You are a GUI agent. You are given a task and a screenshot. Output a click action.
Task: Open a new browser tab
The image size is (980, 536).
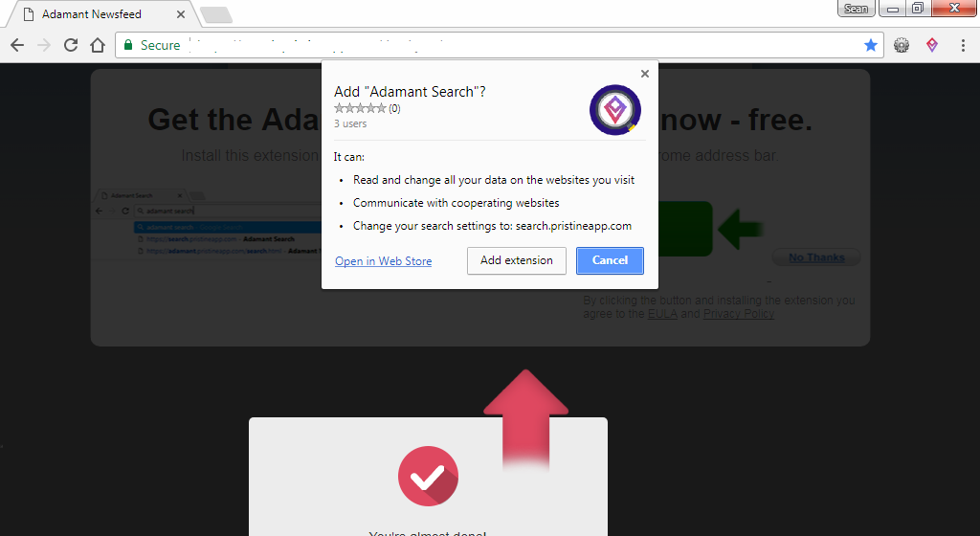click(x=216, y=15)
